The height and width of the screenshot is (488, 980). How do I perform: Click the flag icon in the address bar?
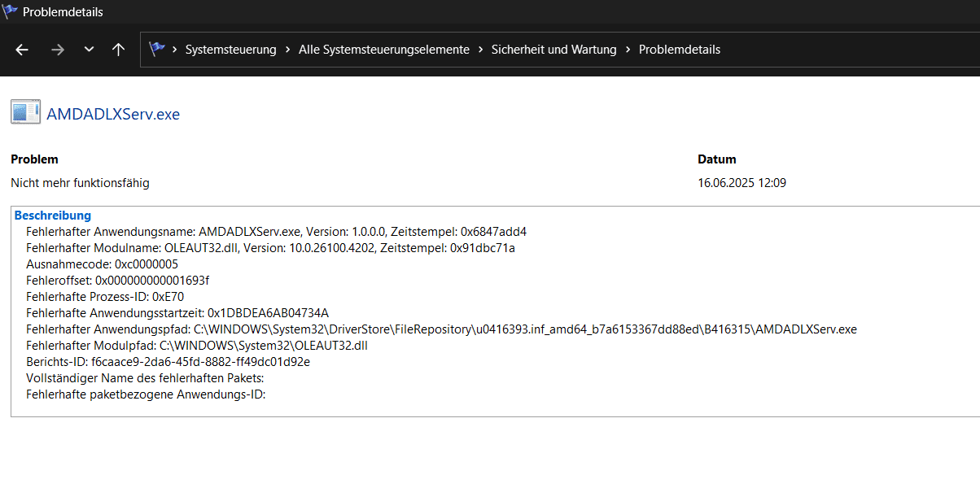point(157,50)
